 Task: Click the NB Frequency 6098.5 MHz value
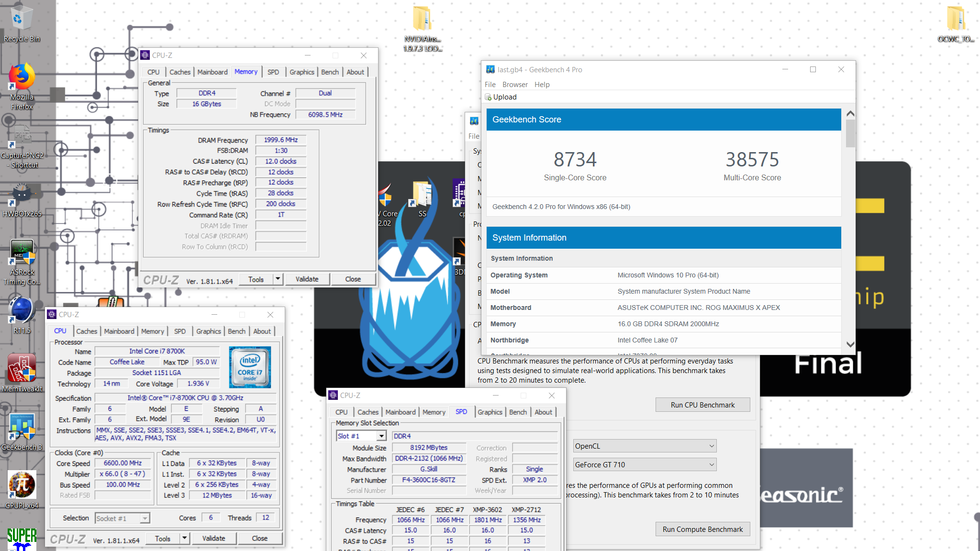[325, 115]
